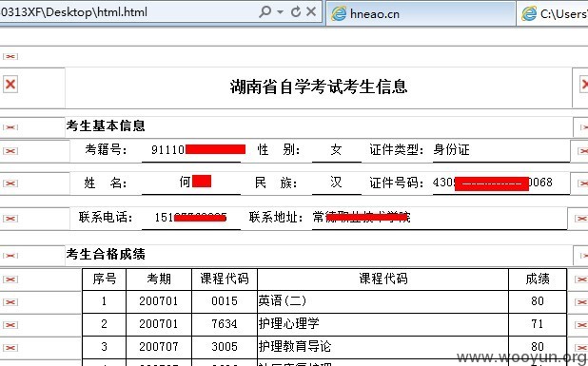Open address bar dropdown arrow
Image resolution: width=588 pixels, height=366 pixels.
coord(280,12)
